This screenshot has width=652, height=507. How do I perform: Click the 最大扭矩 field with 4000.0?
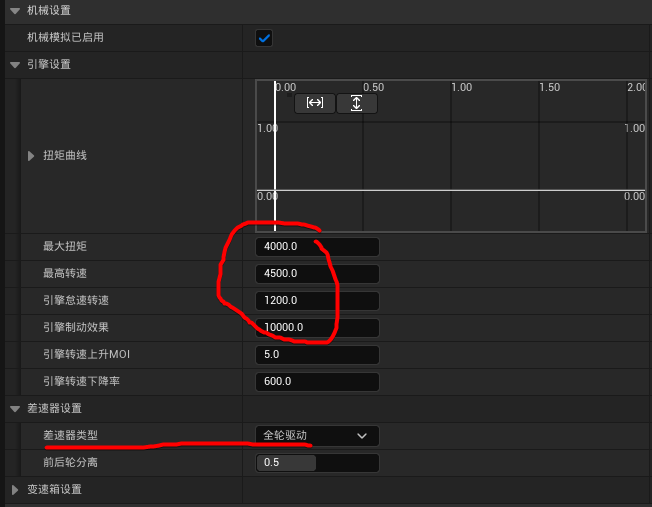(317, 247)
